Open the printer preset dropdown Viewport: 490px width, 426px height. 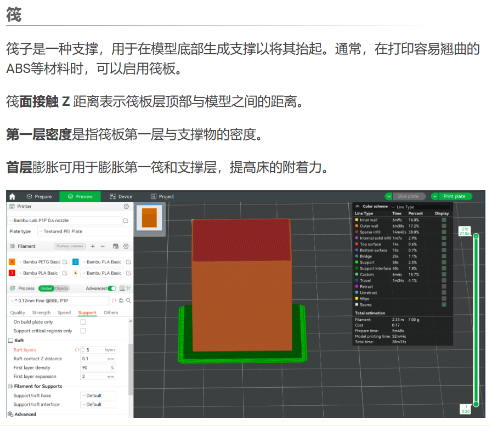point(65,220)
